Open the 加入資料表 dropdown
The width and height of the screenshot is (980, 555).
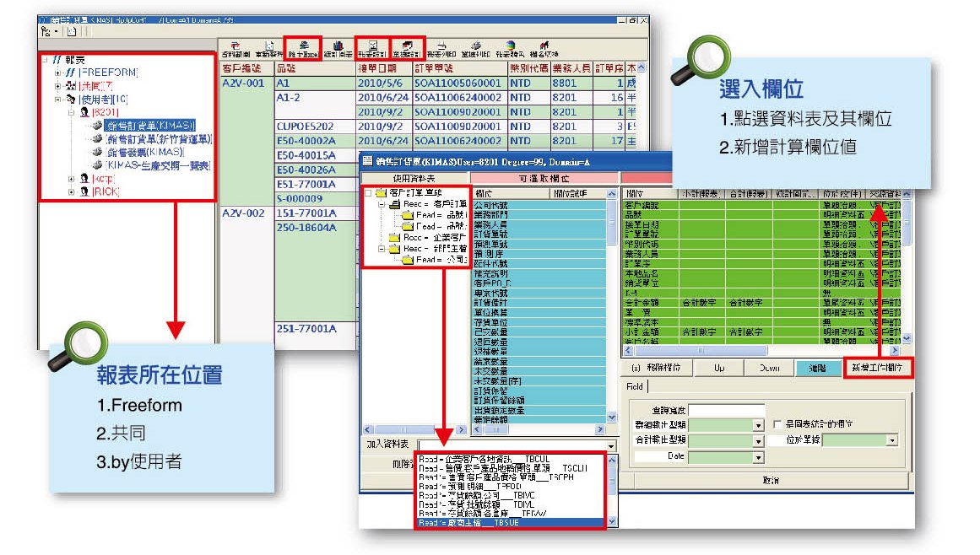tap(611, 444)
